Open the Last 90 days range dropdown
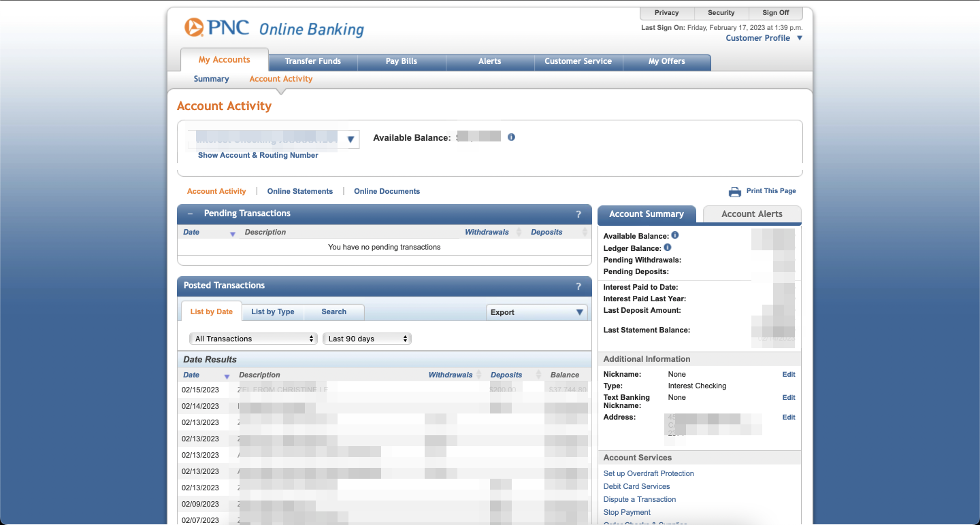Viewport: 980px width, 525px height. [367, 339]
